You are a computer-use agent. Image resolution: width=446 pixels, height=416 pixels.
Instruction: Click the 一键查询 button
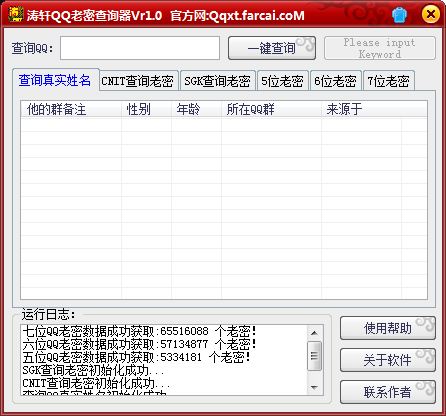point(272,48)
